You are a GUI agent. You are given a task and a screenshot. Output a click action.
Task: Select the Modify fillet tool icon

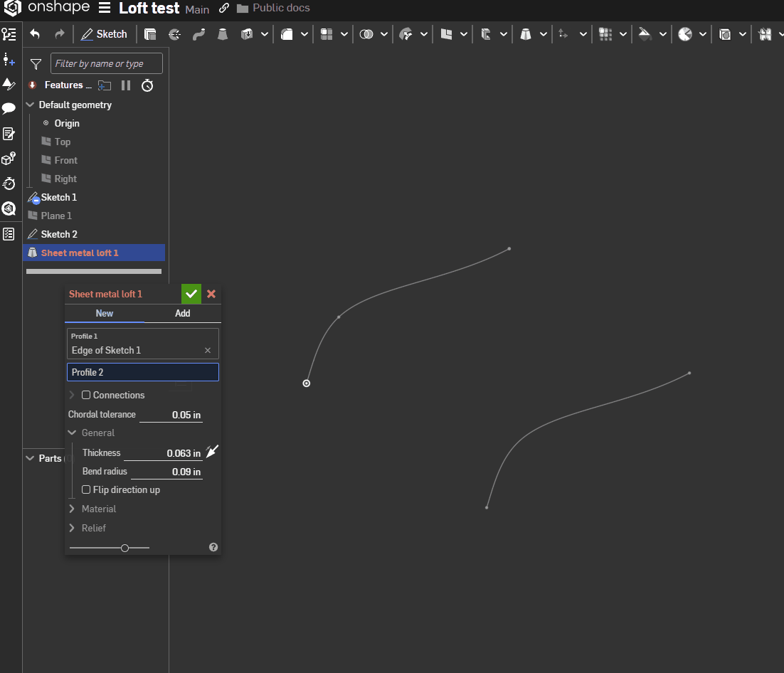(x=406, y=34)
